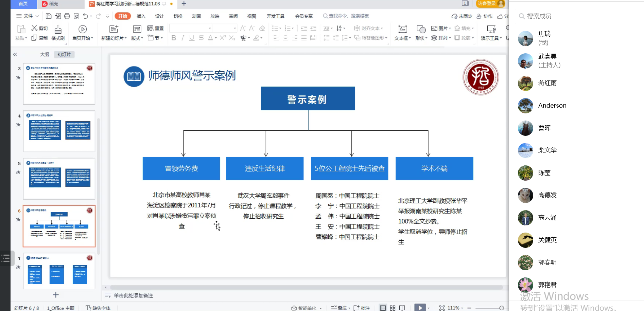Toggle Bold formatting
The image size is (644, 311).
coord(174,38)
